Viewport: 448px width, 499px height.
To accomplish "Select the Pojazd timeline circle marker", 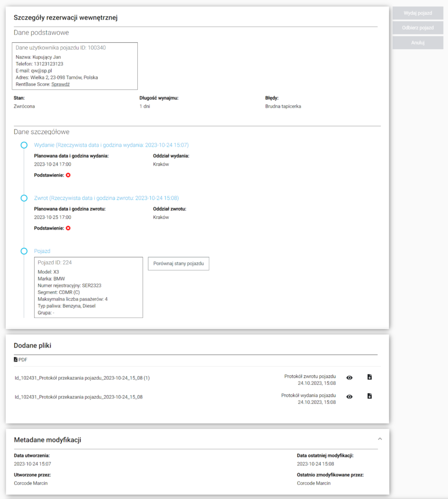I will pos(24,251).
